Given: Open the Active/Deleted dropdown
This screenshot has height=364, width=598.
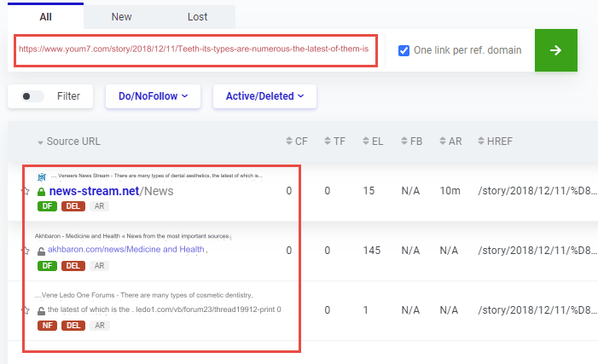Looking at the screenshot, I should point(264,96).
